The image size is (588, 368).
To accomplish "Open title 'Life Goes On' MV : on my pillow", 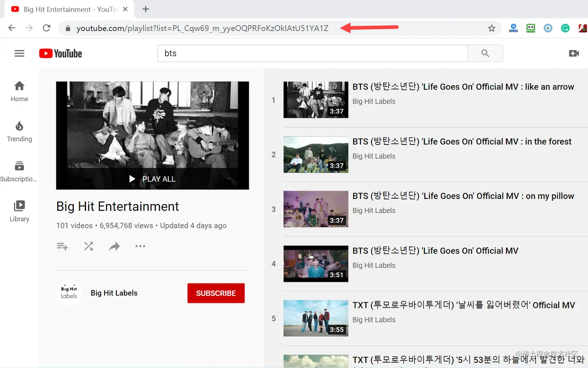I will click(463, 196).
